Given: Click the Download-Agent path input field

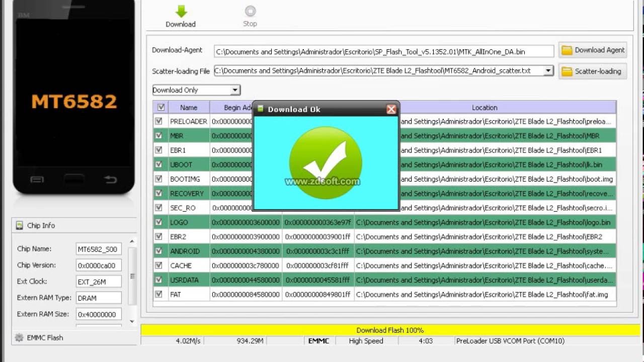Looking at the screenshot, I should (384, 51).
